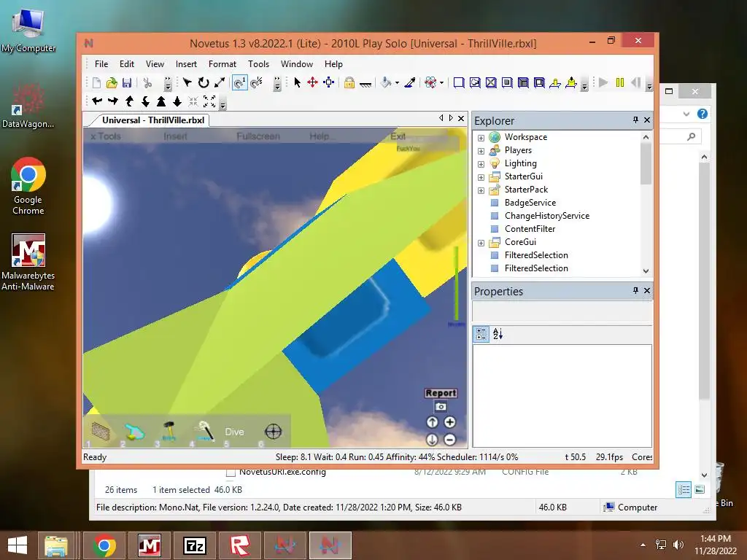Screen dimensions: 747x560
Task: Toggle Alphabetical sort in Properties panel
Action: (498, 334)
